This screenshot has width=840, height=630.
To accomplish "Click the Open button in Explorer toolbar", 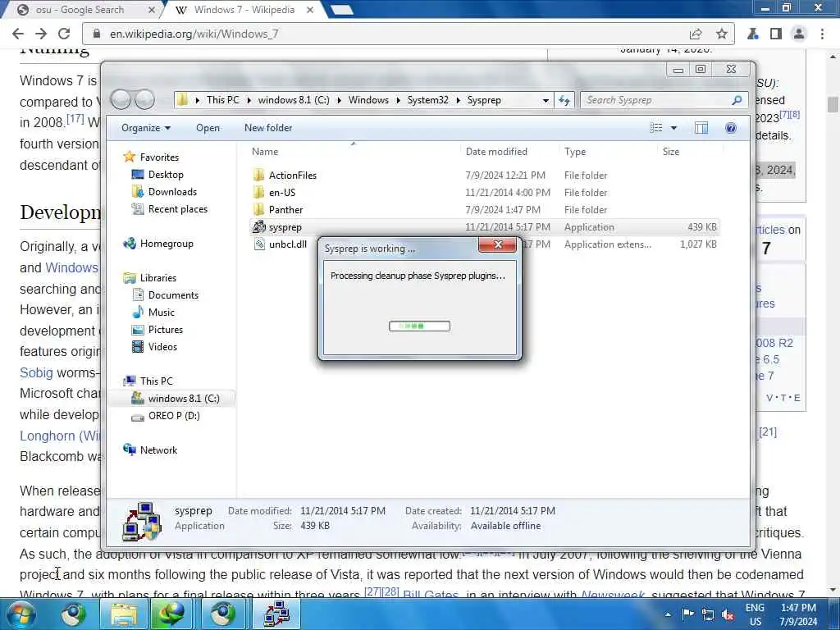I will tap(208, 127).
